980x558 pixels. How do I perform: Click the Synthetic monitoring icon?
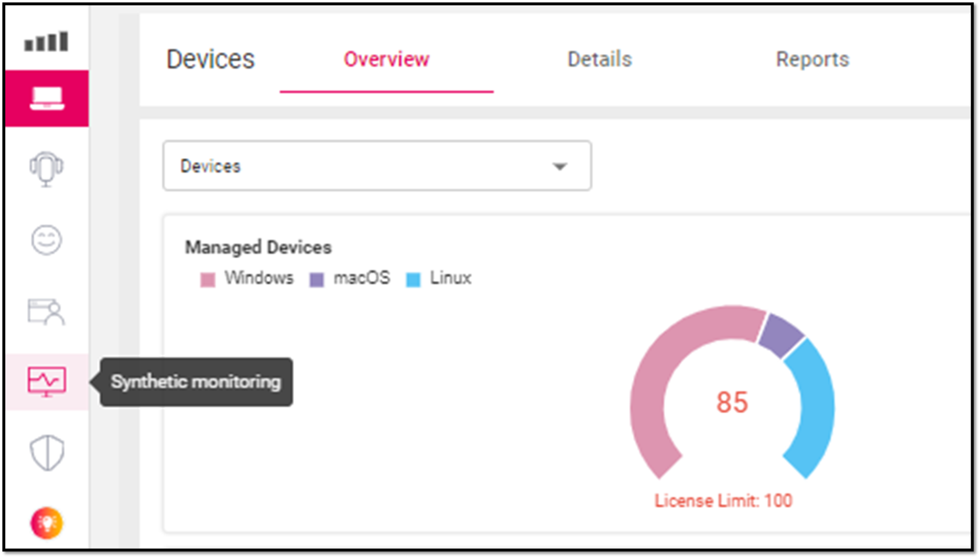point(47,381)
